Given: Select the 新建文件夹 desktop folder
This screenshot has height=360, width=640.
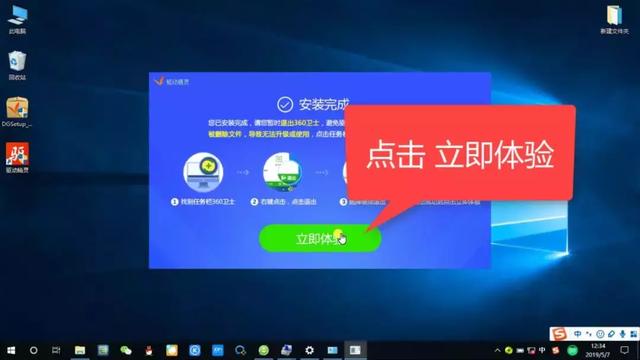Looking at the screenshot, I should point(614,20).
